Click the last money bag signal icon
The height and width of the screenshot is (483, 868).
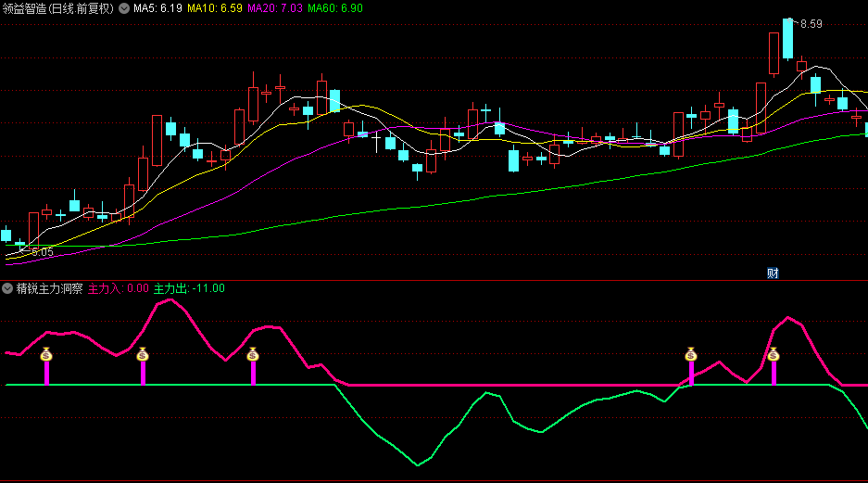pos(774,354)
